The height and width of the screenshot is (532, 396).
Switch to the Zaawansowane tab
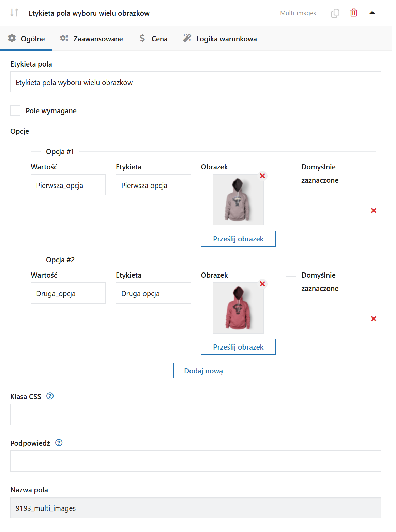(91, 39)
